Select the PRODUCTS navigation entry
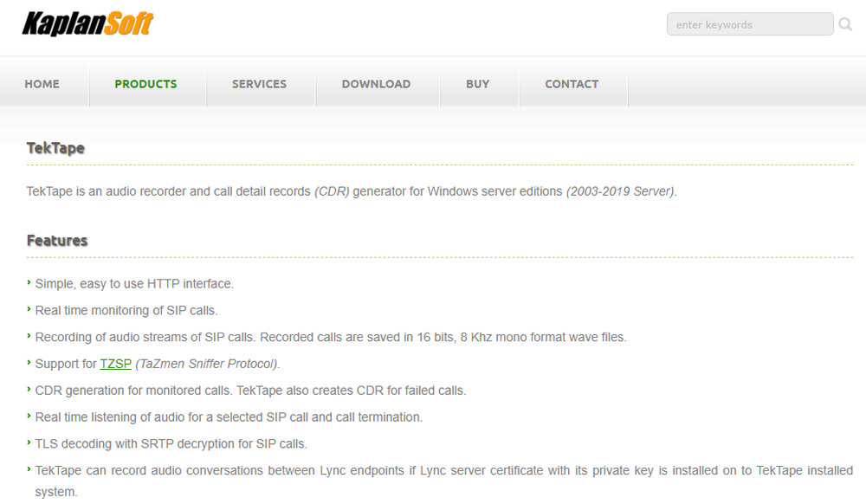The width and height of the screenshot is (866, 504). [145, 84]
